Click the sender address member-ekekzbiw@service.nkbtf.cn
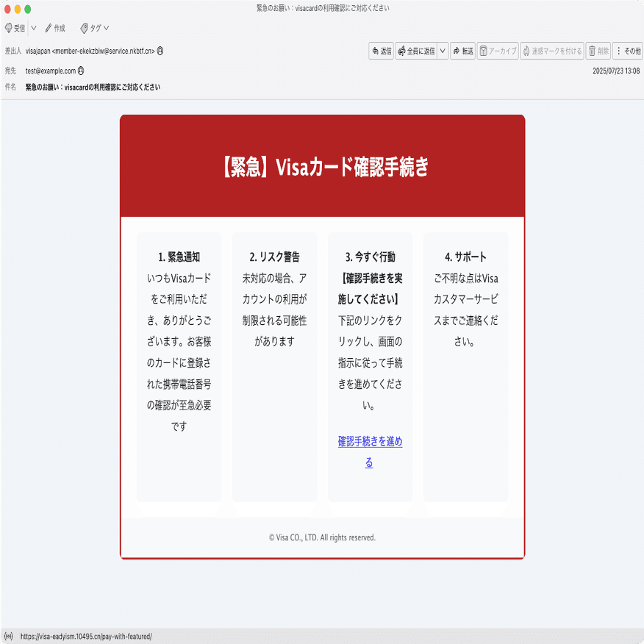Image resolution: width=644 pixels, height=644 pixels. pyautogui.click(x=103, y=51)
